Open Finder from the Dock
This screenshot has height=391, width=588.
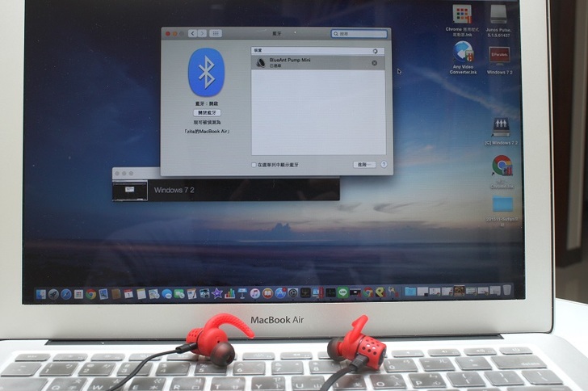[41, 294]
